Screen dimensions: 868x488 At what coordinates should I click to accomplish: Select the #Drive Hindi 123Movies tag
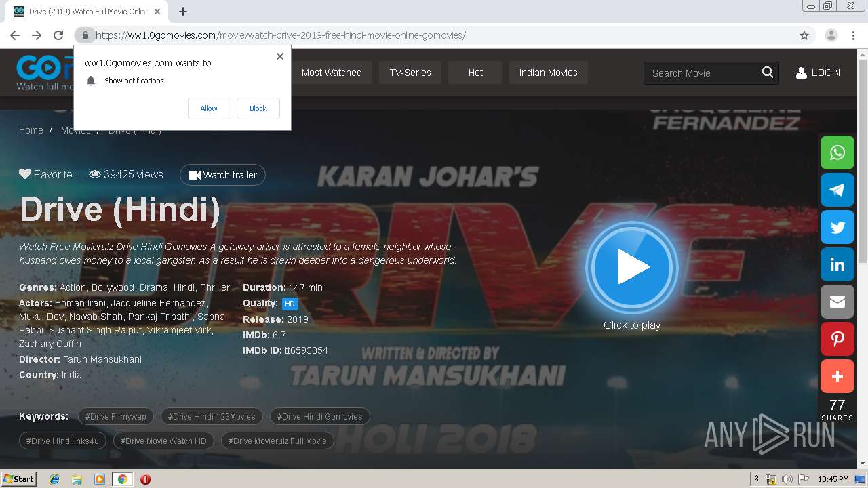pyautogui.click(x=212, y=416)
